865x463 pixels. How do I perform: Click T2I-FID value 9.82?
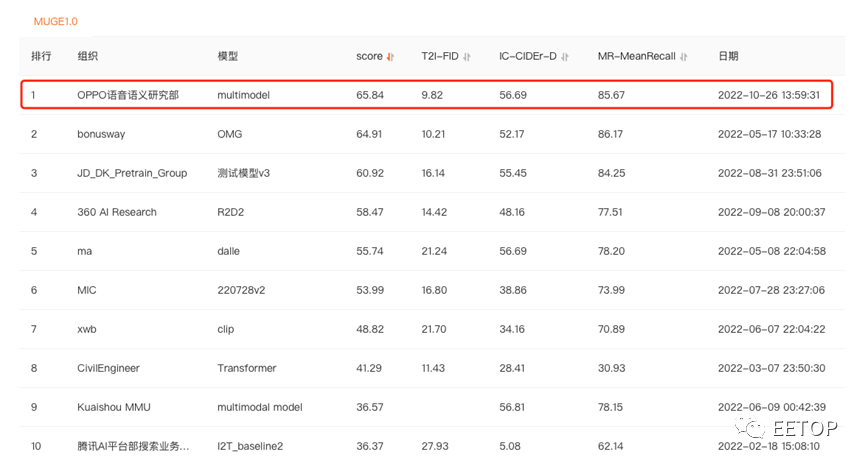[432, 95]
